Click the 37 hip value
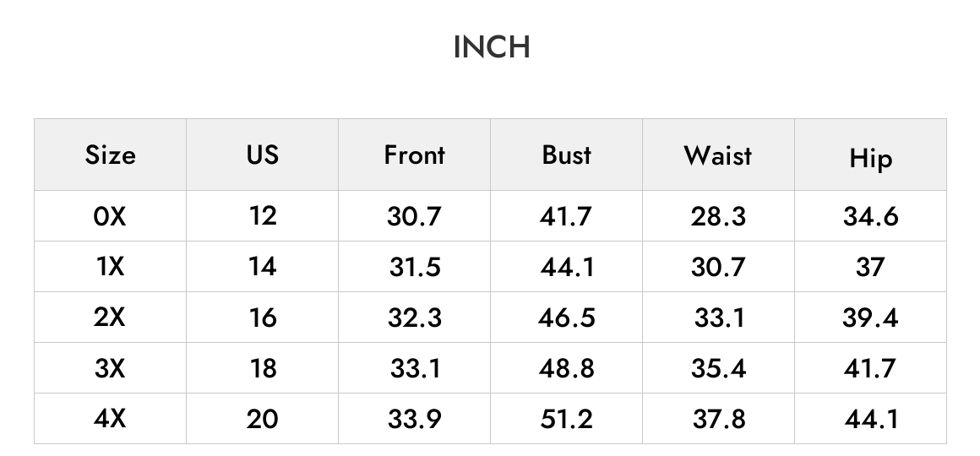Screen dimensions: 980x456 (x=871, y=267)
